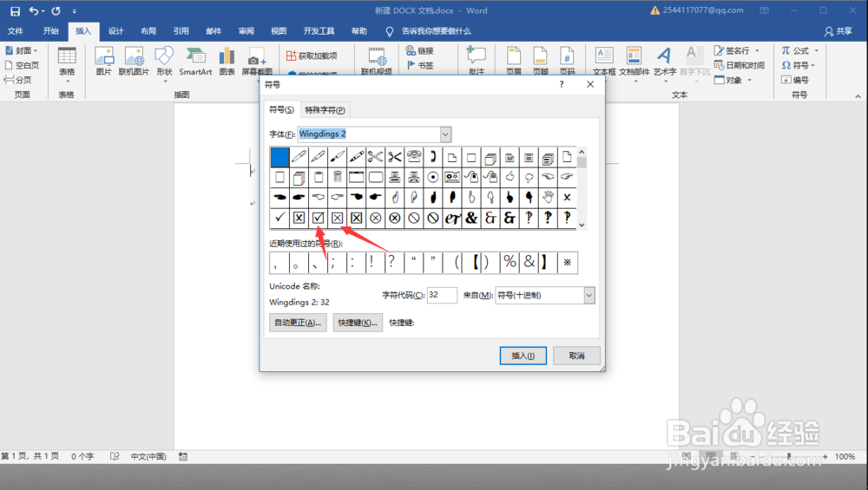Open the 获取加载项 add-ins store
This screenshot has width=868, height=490.
click(x=312, y=56)
